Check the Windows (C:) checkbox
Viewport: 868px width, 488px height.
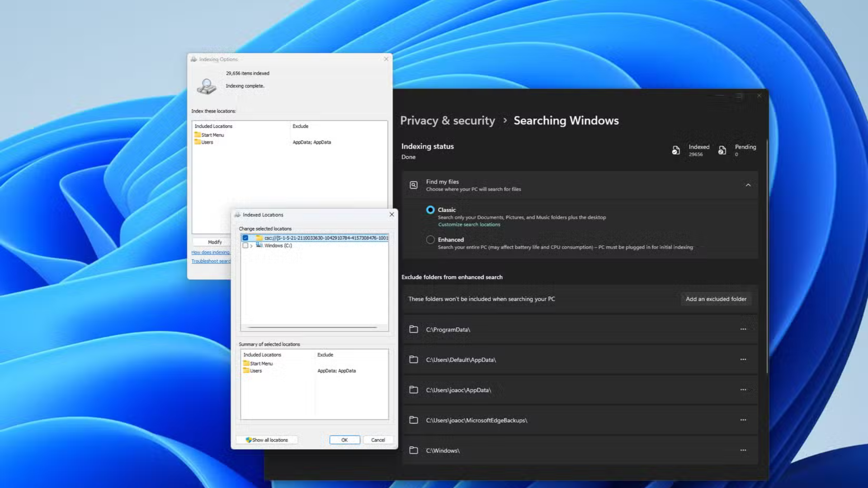tap(245, 245)
